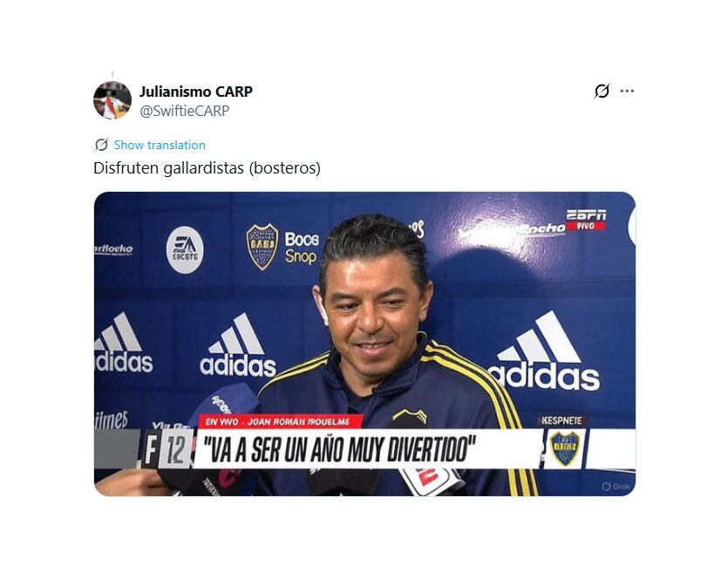Open the three-dot more options menu
Screen dimensions: 728x572
click(x=627, y=91)
